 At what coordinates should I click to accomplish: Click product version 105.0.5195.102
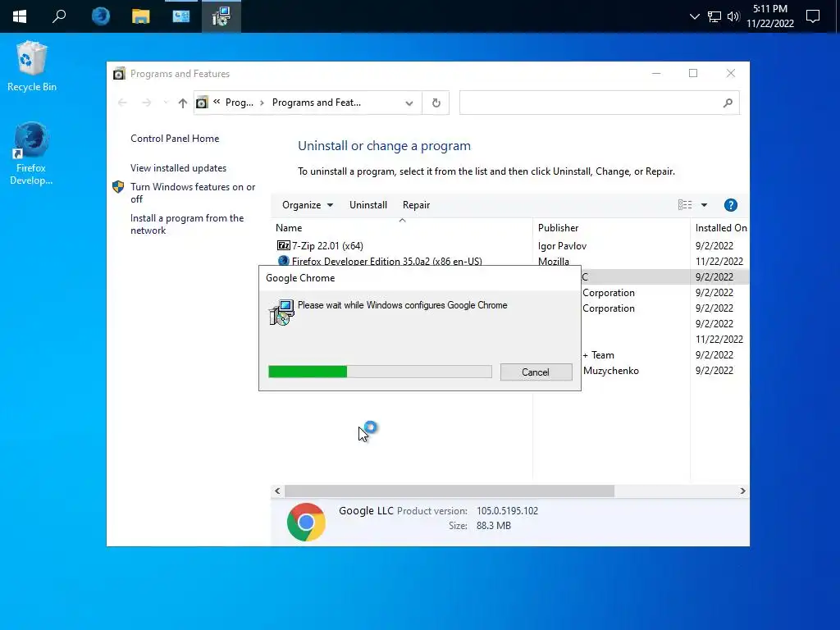pyautogui.click(x=507, y=511)
